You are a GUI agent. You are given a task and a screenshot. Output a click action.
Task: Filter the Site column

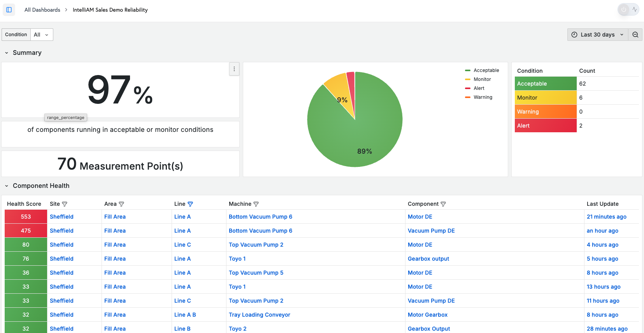pos(65,204)
